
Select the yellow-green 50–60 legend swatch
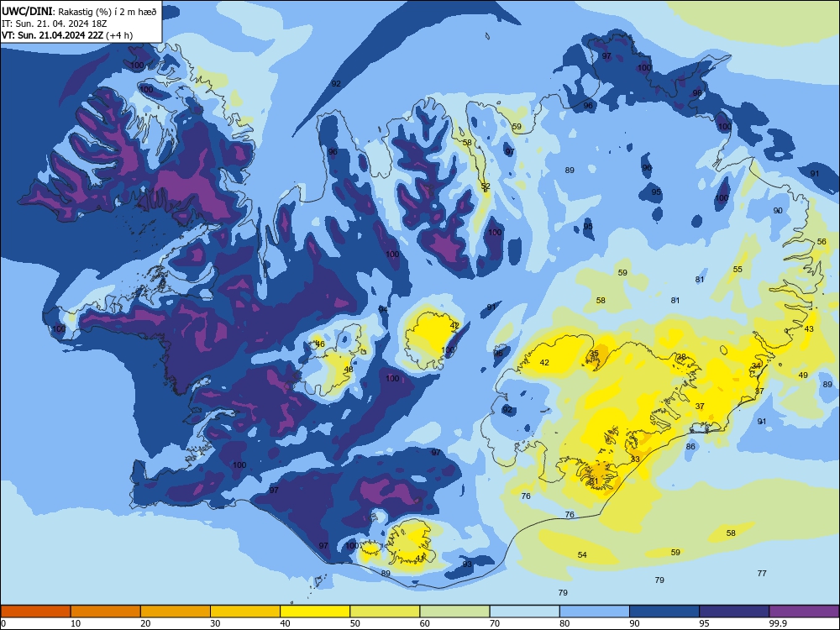[385, 612]
